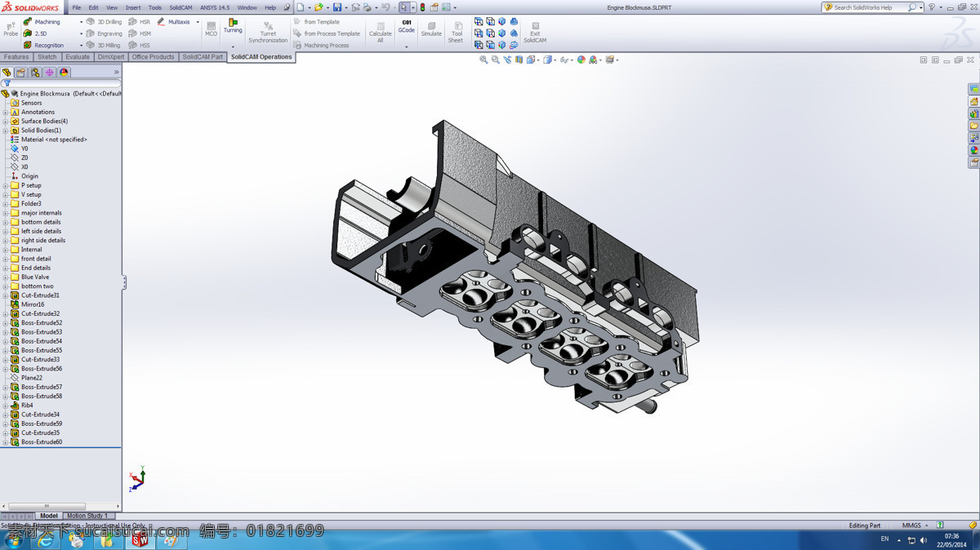The height and width of the screenshot is (550, 980).
Task: Open the New document icon
Action: pyautogui.click(x=301, y=7)
